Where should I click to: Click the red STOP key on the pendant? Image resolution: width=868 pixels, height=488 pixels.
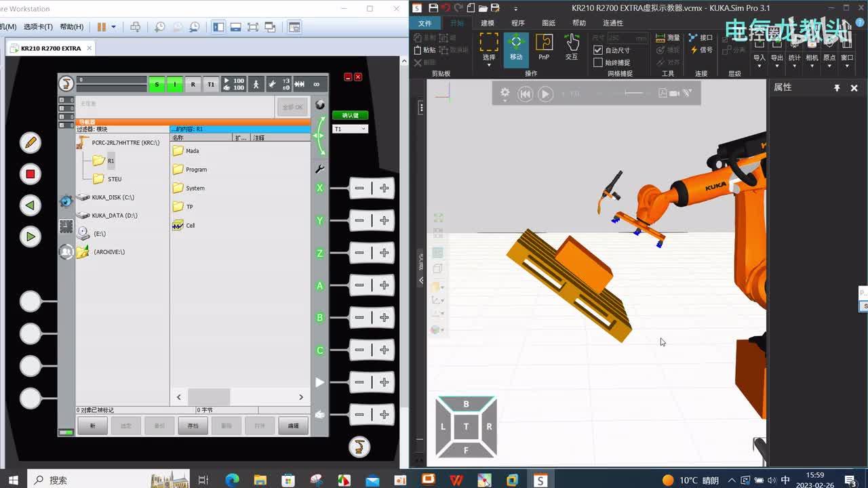pyautogui.click(x=30, y=174)
